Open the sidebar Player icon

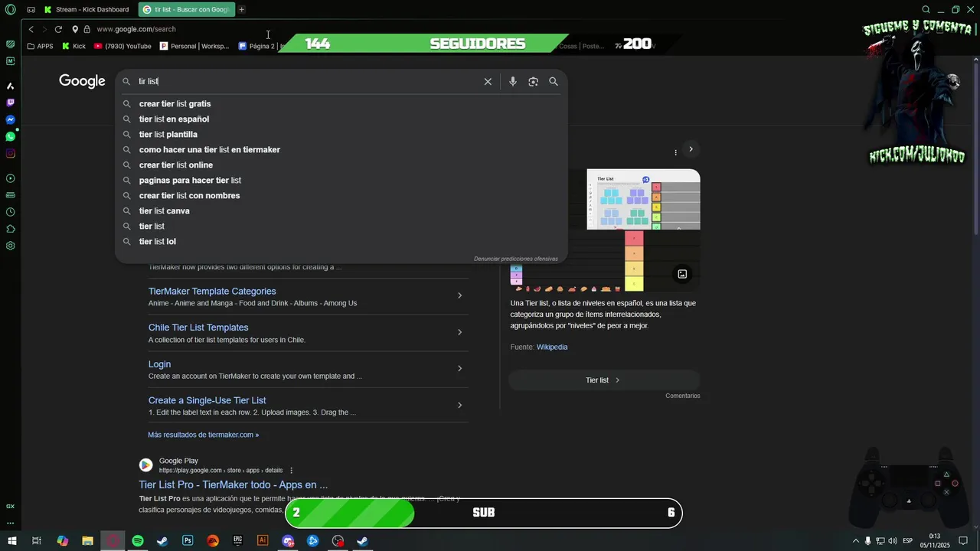10,178
